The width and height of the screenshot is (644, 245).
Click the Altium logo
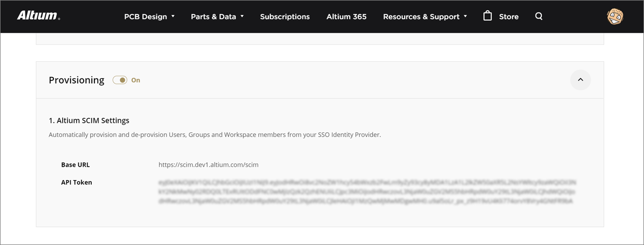coord(38,16)
